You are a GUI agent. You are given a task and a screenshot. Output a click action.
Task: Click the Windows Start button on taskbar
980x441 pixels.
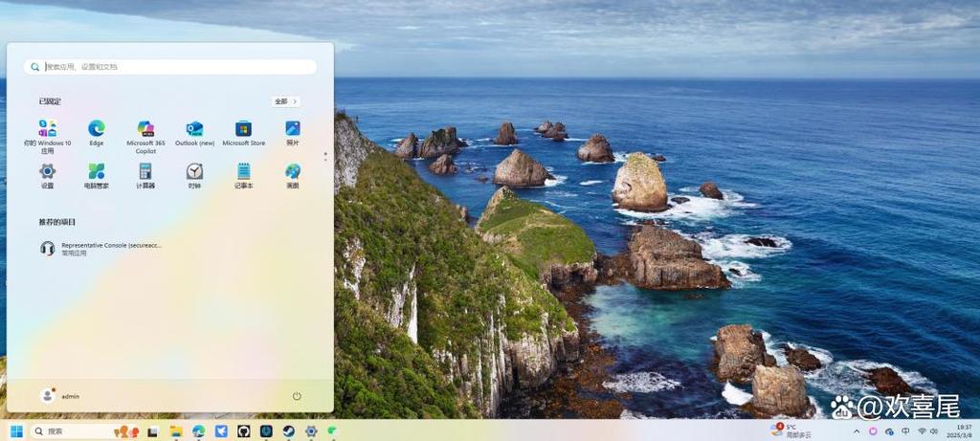point(16,431)
